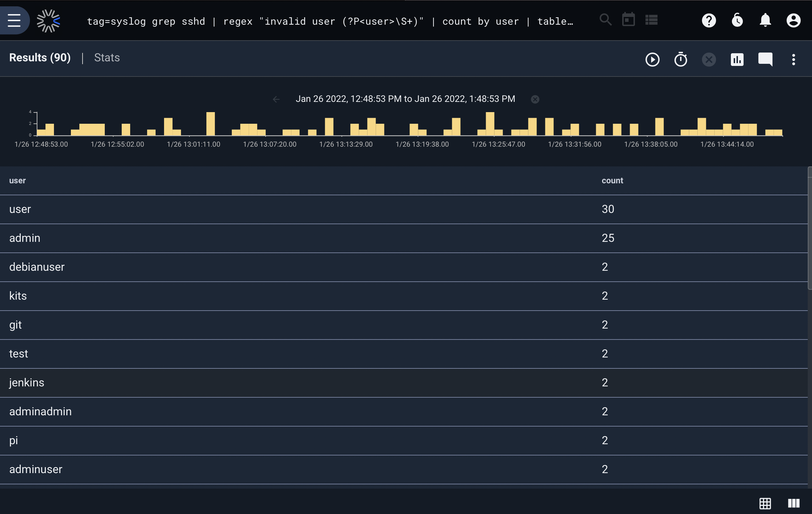The image size is (812, 514).
Task: Open the query list icon
Action: (x=652, y=20)
